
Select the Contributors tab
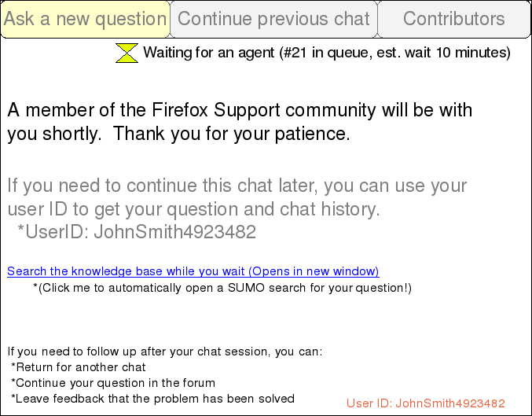click(453, 19)
